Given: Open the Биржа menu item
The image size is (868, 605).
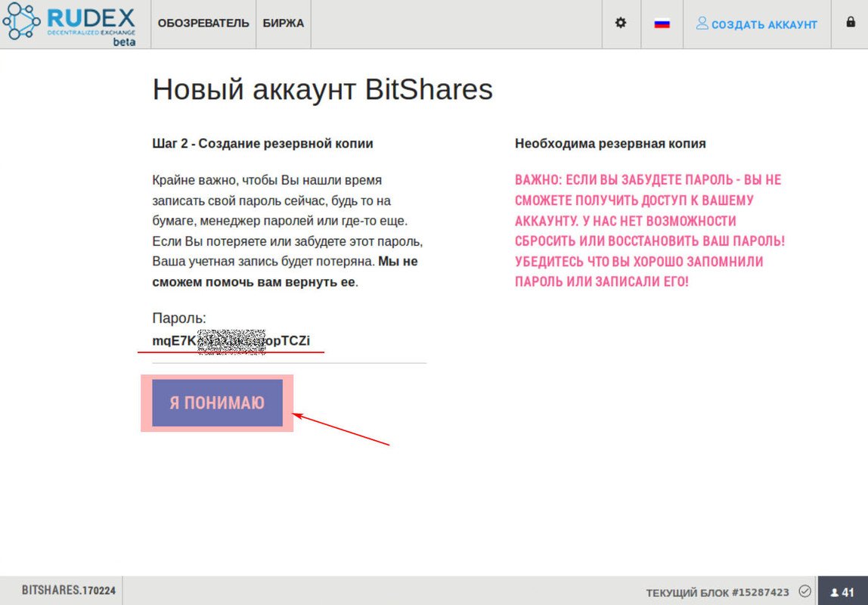Looking at the screenshot, I should point(283,23).
